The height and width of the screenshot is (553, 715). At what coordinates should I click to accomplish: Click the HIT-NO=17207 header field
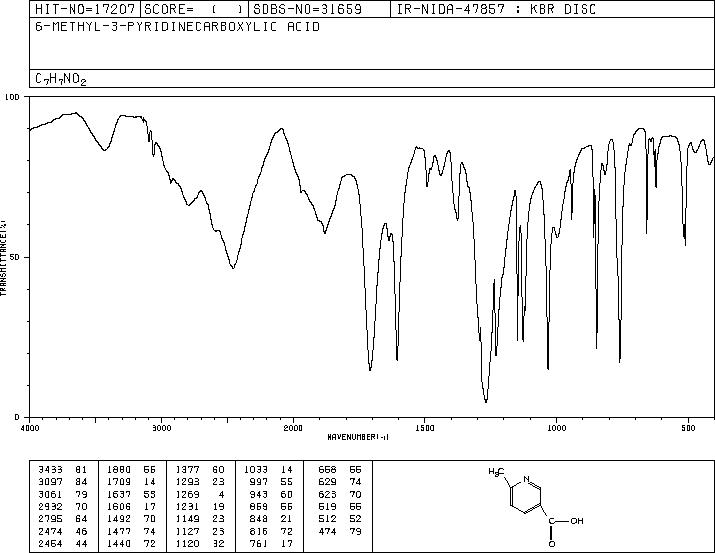coord(85,9)
